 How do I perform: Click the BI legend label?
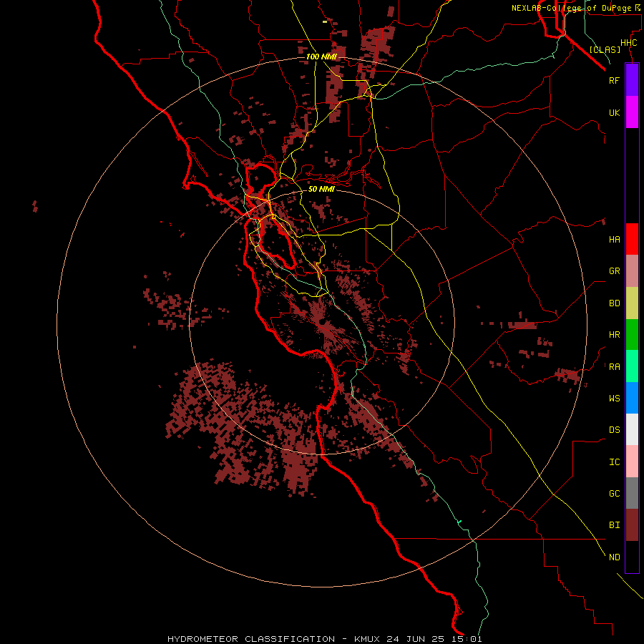click(x=615, y=525)
